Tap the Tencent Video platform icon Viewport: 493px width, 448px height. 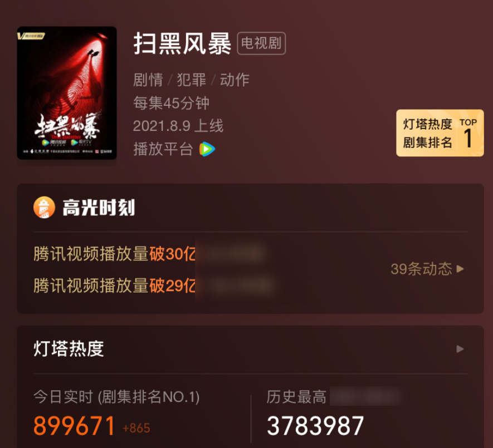[207, 149]
